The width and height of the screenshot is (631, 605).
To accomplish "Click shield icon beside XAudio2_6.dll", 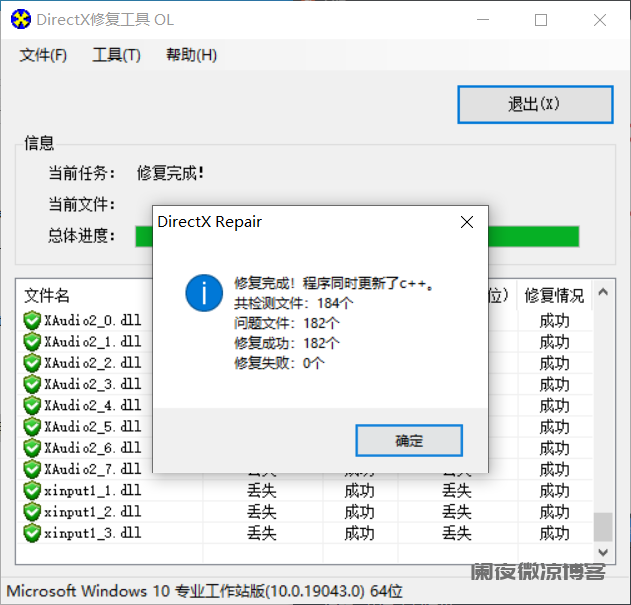I will 32,448.
